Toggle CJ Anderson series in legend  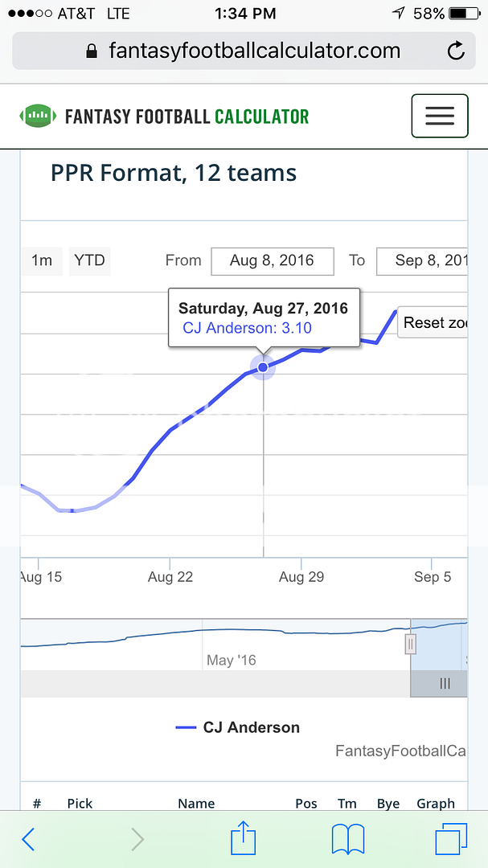click(x=238, y=727)
